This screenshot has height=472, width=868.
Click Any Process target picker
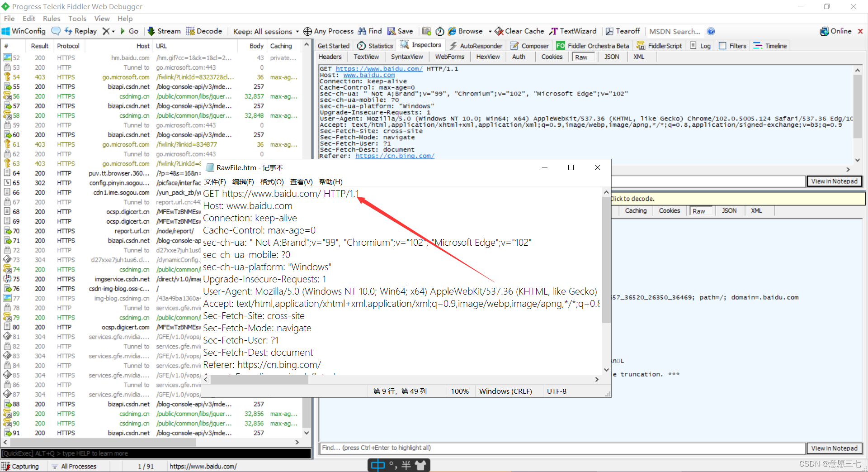(x=328, y=31)
